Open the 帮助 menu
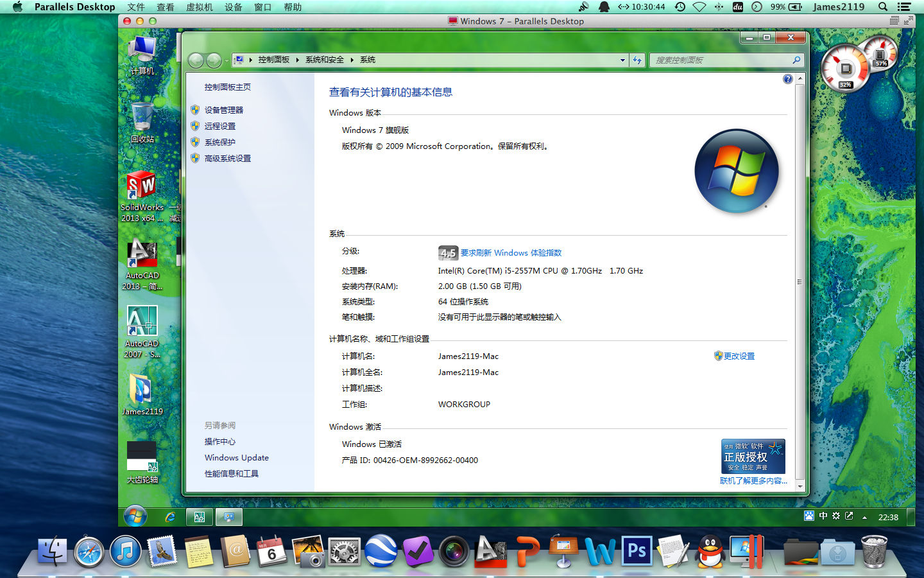The image size is (924, 578). [293, 7]
